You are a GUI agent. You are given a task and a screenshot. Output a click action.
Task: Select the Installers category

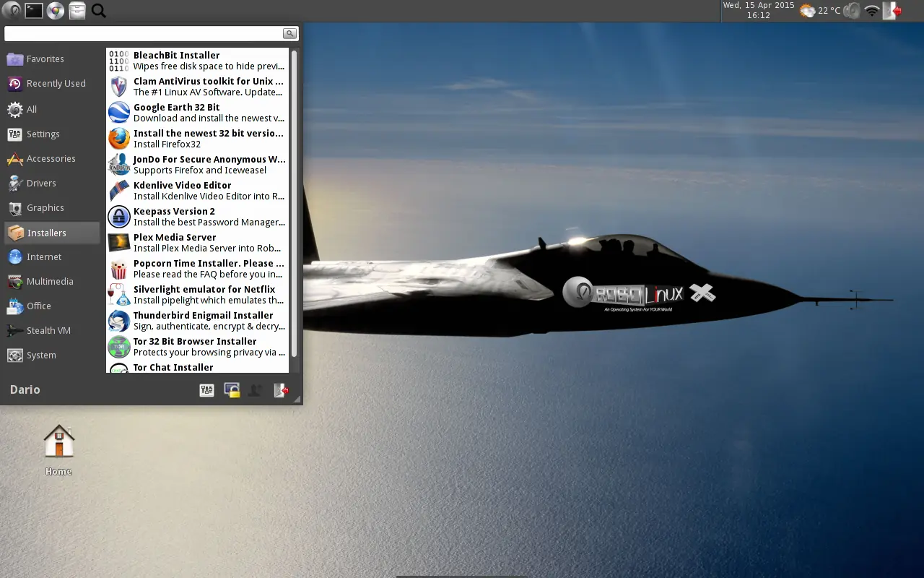click(x=51, y=233)
